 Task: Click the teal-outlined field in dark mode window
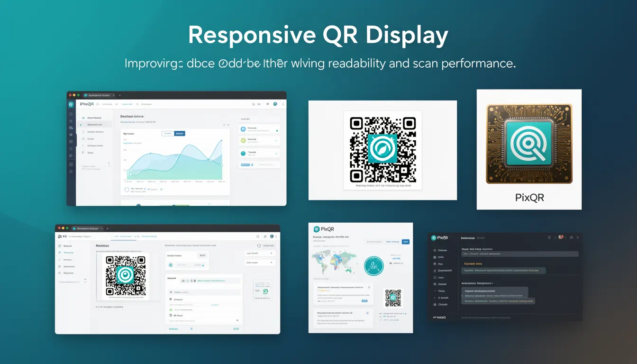pyautogui.click(x=503, y=271)
